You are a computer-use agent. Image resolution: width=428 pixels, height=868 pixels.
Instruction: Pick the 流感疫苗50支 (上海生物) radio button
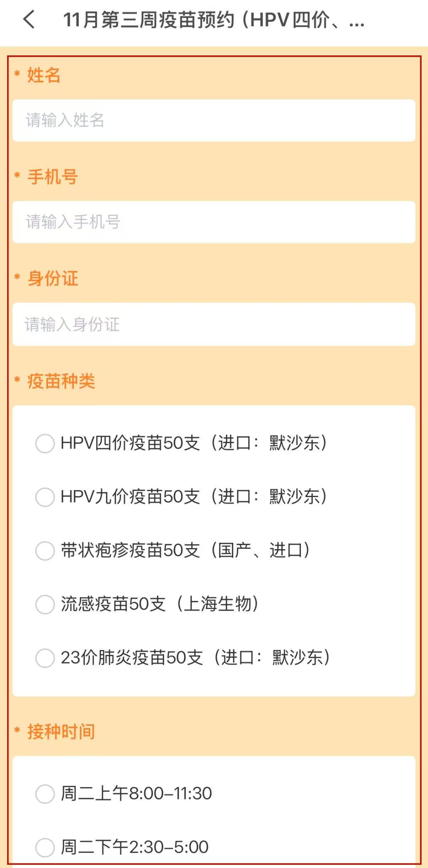(45, 604)
